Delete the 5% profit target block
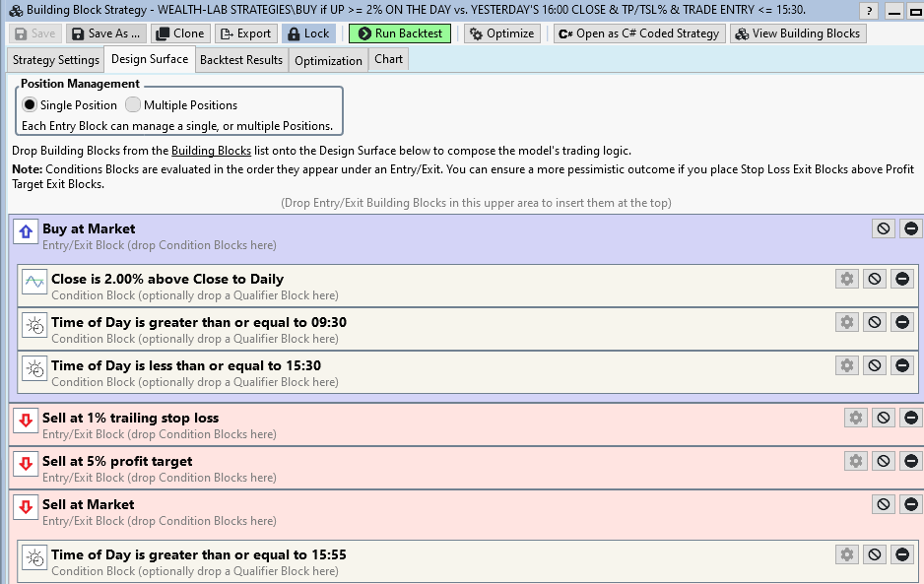This screenshot has height=584, width=924. pyautogui.click(x=911, y=461)
